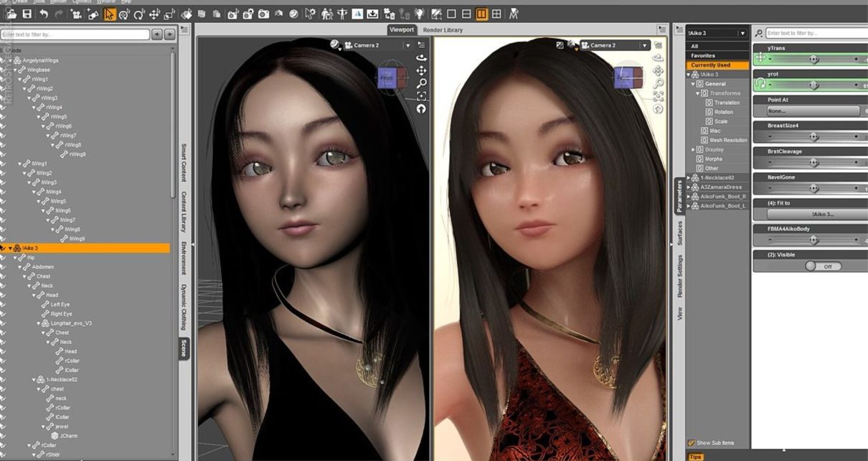Open the !Aiko 3 selector dropdown in Parameters
This screenshot has width=868, height=461.
[742, 33]
